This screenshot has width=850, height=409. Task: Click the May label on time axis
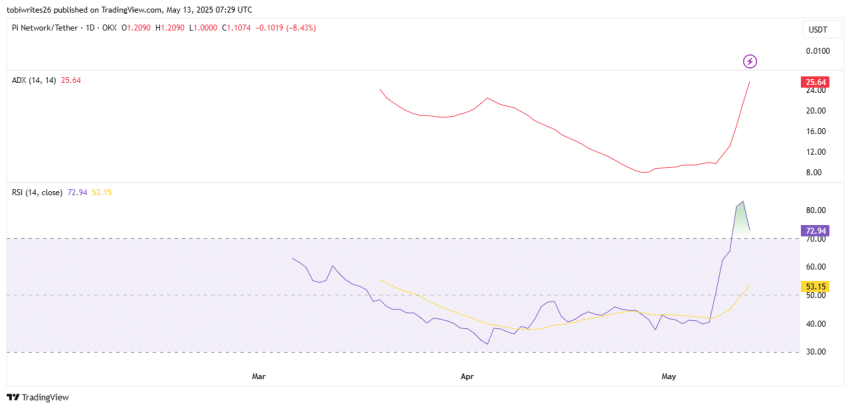coord(669,376)
